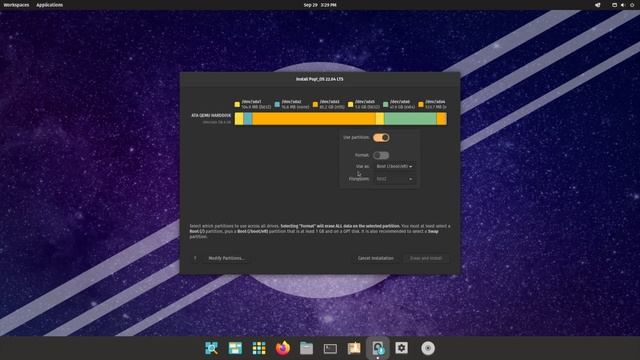
Task: Open the Workspaces menu in top bar
Action: point(16,5)
